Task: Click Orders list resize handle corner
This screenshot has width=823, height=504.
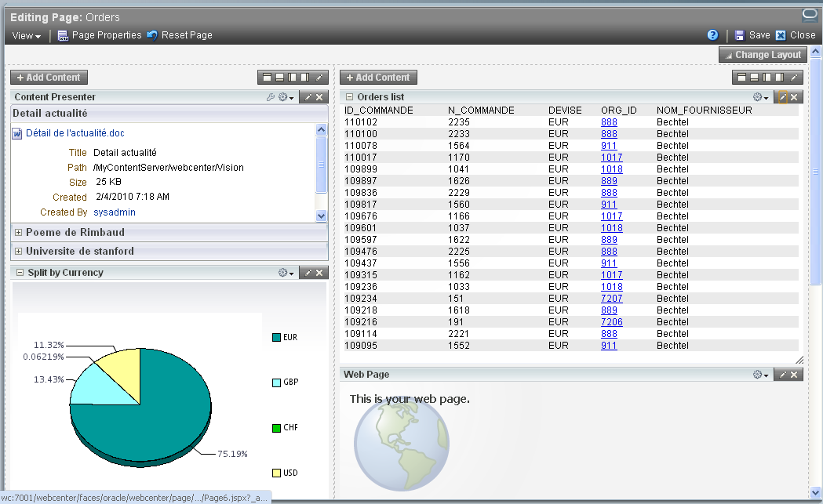Action: [799, 360]
